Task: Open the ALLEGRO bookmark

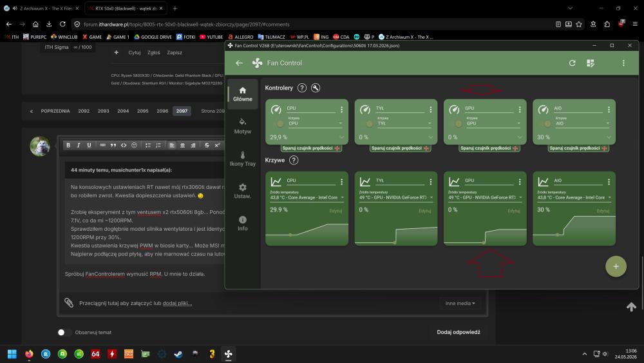Action: coord(241,37)
